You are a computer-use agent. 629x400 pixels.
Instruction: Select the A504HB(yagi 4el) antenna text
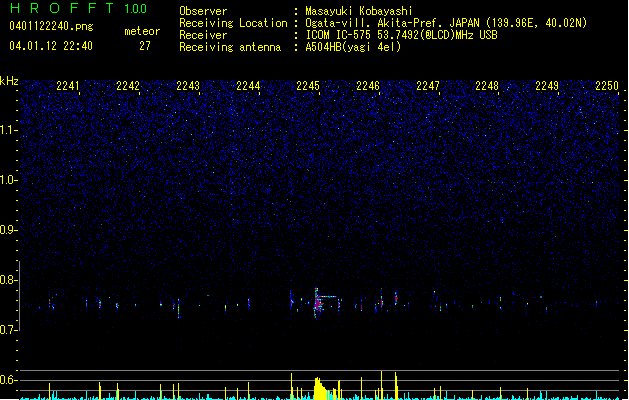coord(353,47)
